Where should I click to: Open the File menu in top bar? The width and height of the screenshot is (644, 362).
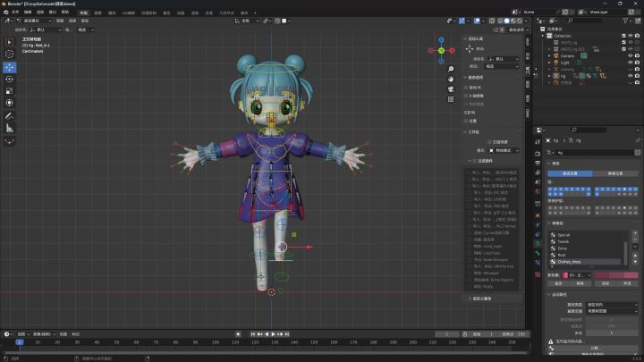coord(15,13)
